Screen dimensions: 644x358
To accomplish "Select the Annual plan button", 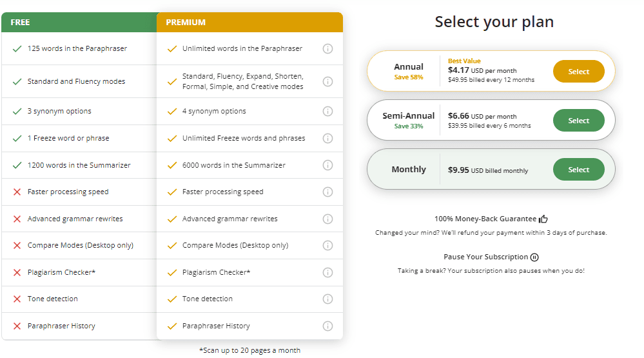I will (x=578, y=72).
